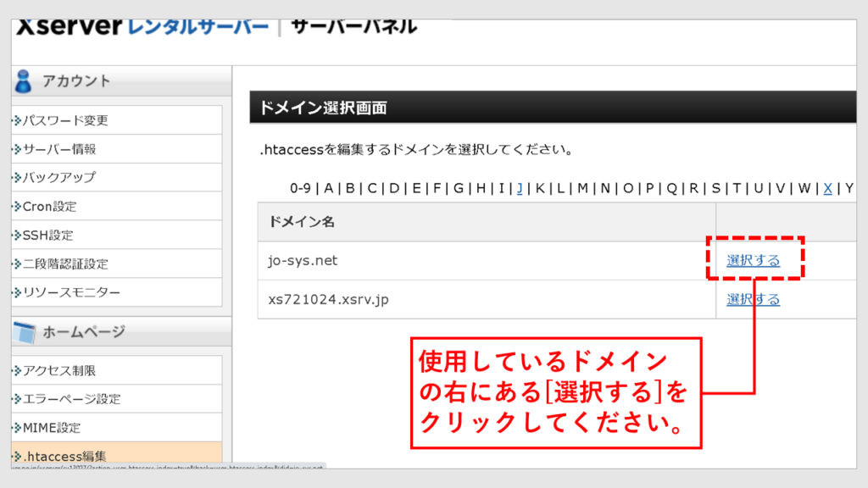
Task: Click letter A in the alphabet index
Action: pos(329,188)
